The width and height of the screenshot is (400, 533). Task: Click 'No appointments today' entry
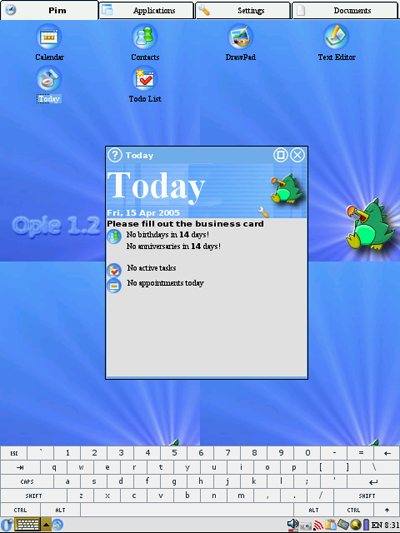[165, 283]
